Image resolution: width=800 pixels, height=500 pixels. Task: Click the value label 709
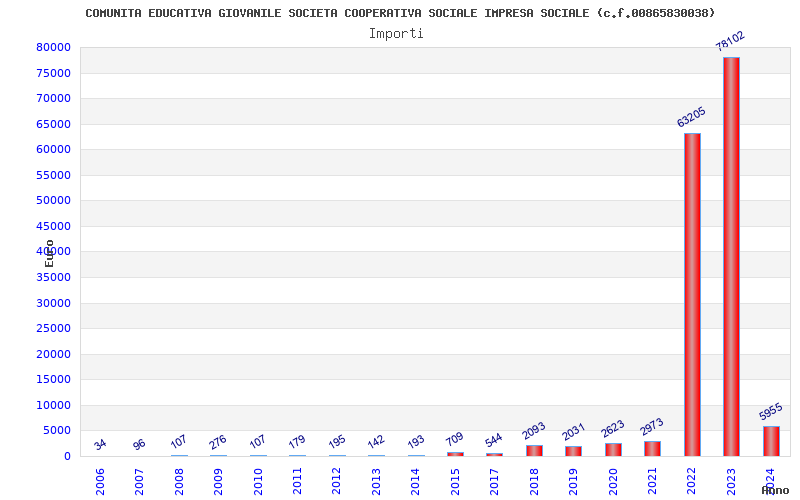point(454,439)
